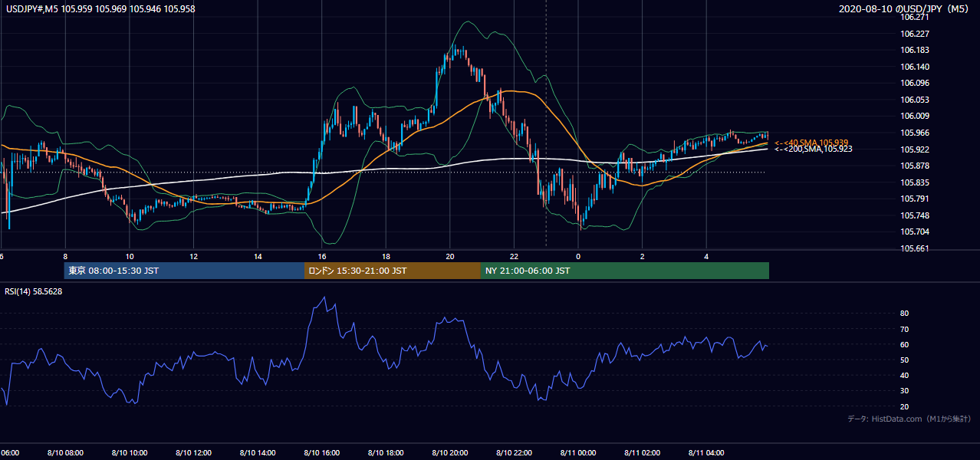Viewport: 980px width, 460px height.
Task: Click the 8/11 04:00 time label
Action: coord(706,453)
